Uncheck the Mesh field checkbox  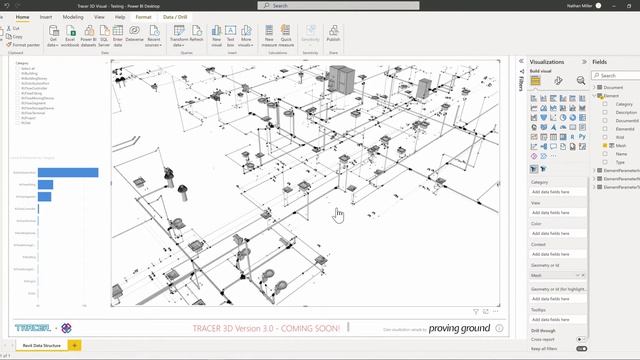coord(605,145)
